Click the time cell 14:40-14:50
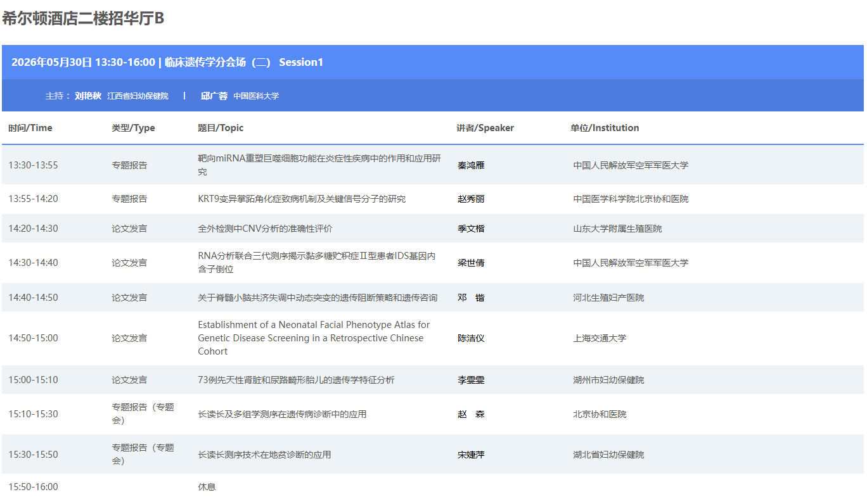The width and height of the screenshot is (867, 504). click(x=33, y=298)
